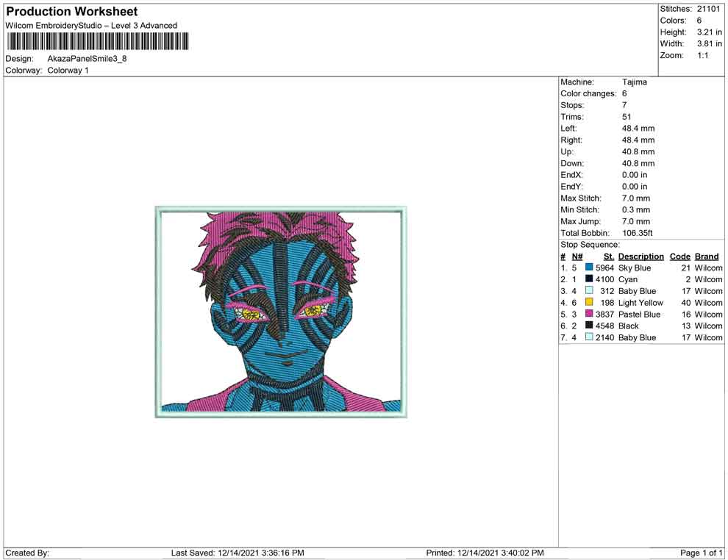
Task: Click the Machine value Tajima
Action: (x=634, y=82)
